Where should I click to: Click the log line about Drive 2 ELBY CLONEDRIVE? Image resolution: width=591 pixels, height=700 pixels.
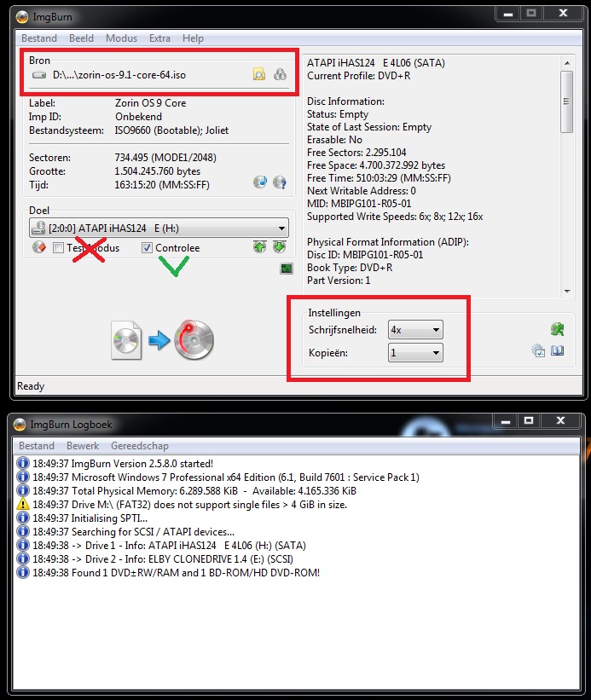click(x=163, y=558)
